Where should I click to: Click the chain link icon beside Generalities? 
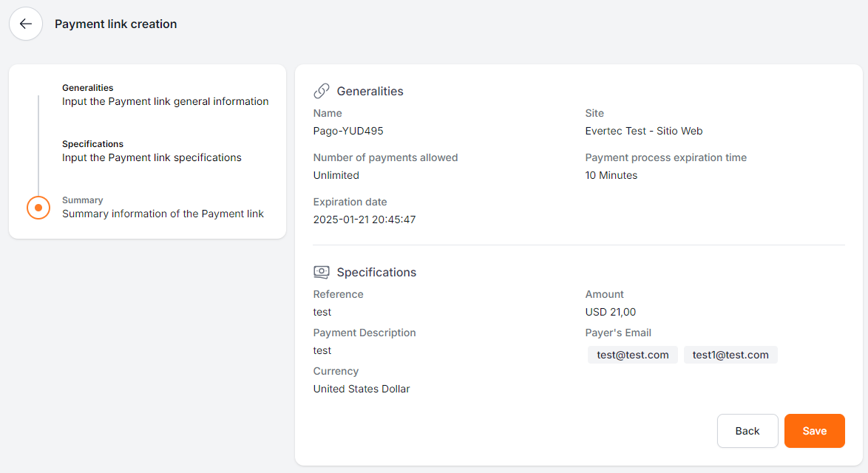322,91
